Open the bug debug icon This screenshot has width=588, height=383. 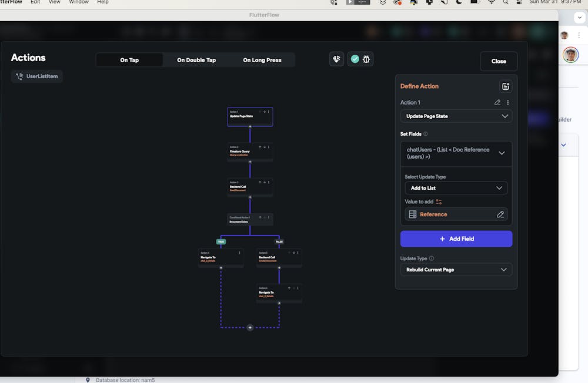point(366,59)
